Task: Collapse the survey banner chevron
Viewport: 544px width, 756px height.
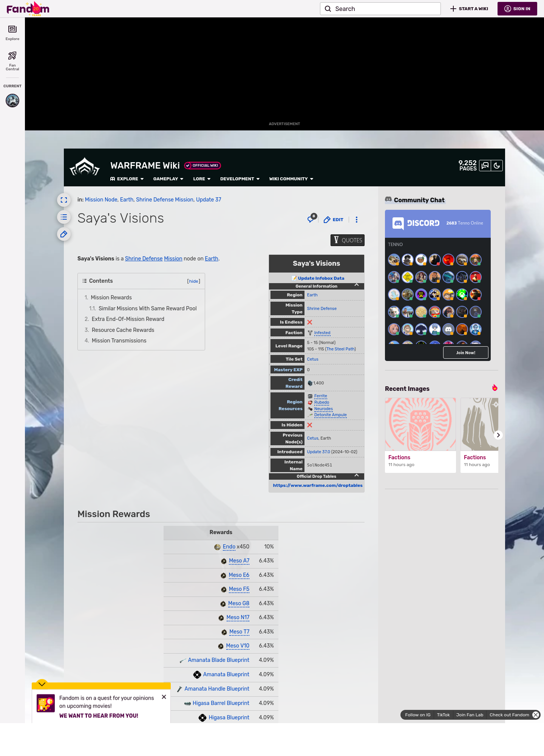Action: click(42, 684)
